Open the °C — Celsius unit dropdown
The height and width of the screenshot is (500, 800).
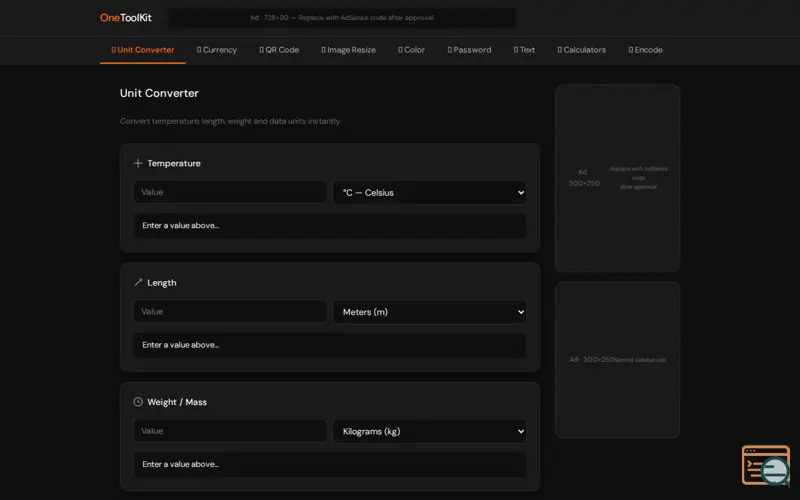[430, 192]
